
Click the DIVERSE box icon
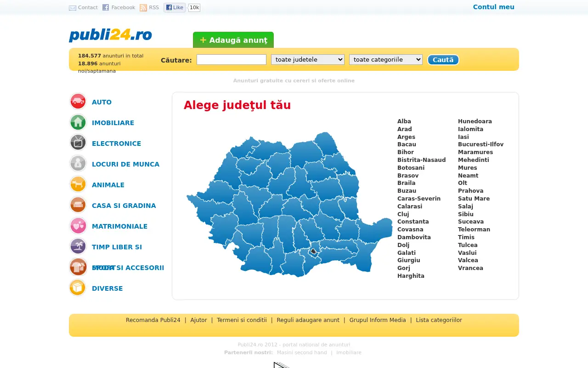coord(78,287)
